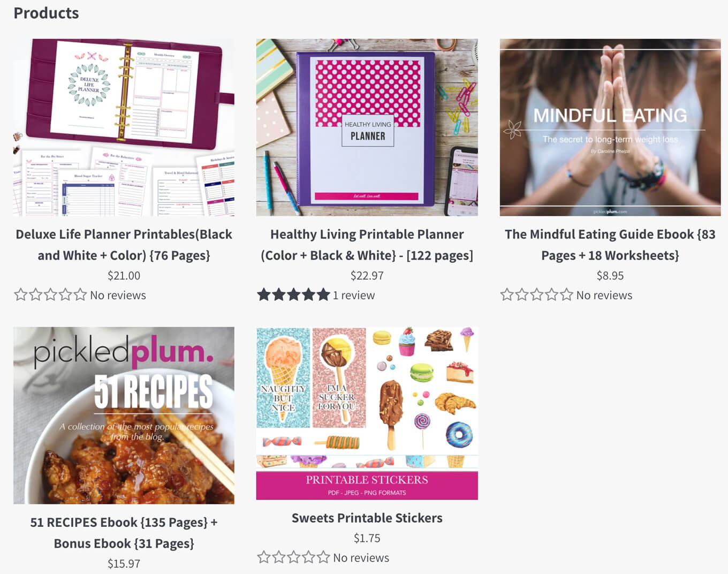Open the '1 review' link
Viewport: 728px width, 574px height.
[354, 295]
